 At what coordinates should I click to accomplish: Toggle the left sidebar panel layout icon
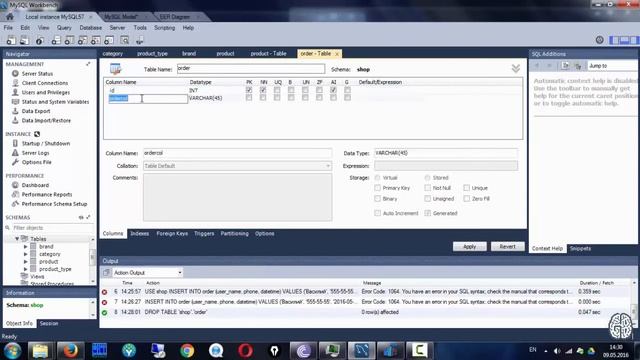pyautogui.click(x=614, y=40)
